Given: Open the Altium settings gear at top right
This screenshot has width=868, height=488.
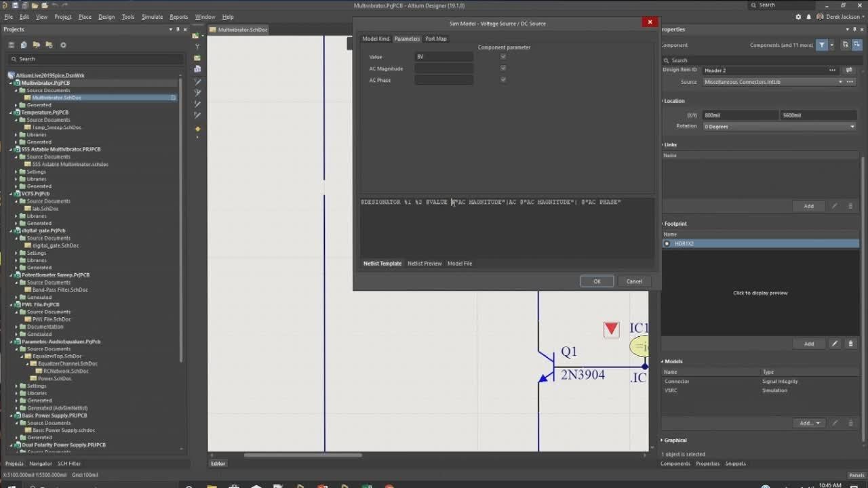Looking at the screenshot, I should coord(798,16).
